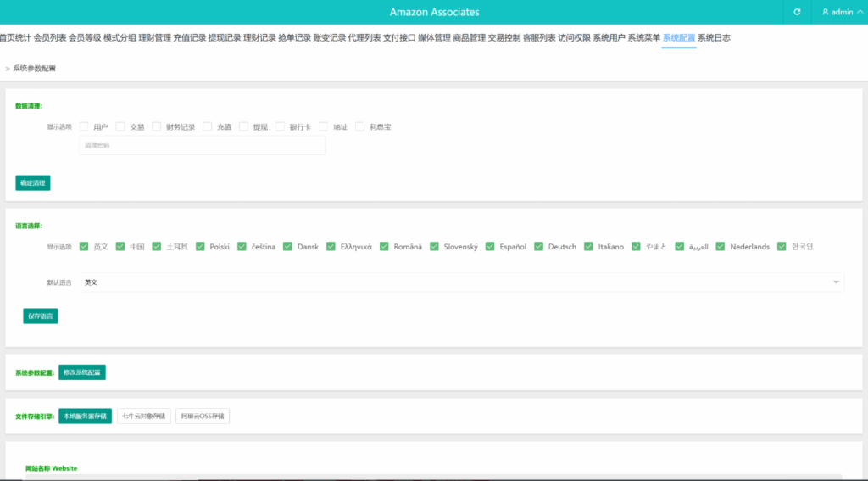Uncheck the Dansk language checkbox
The width and height of the screenshot is (868, 481).
coord(287,246)
